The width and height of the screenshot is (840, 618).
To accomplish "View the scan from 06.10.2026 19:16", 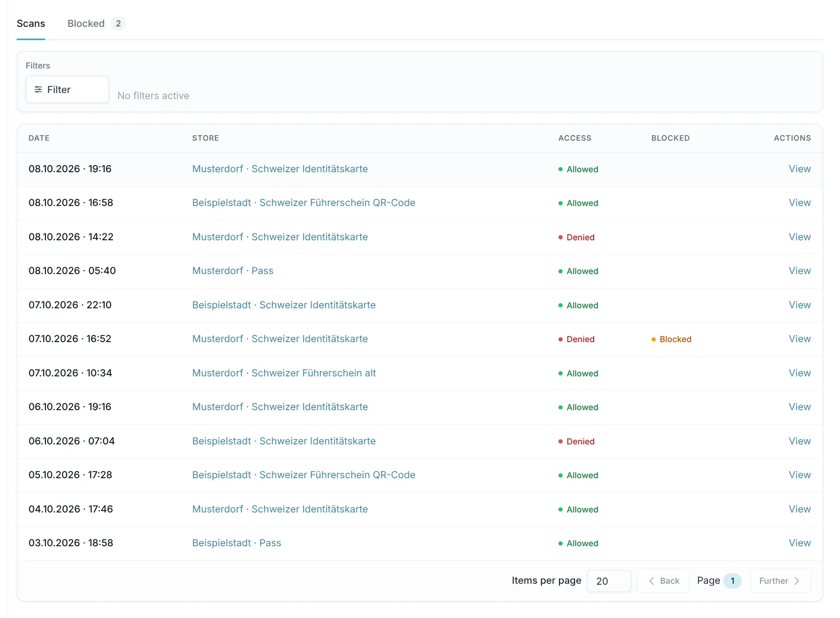I will coord(800,407).
